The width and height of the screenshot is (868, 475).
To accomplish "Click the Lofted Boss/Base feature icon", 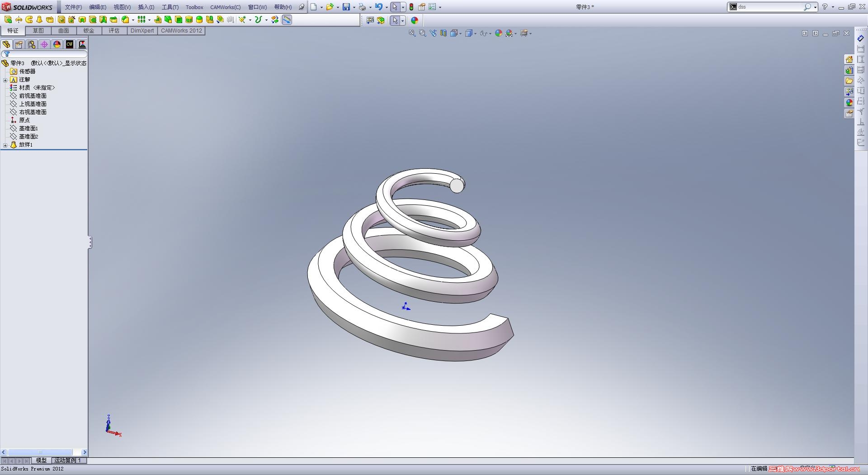I will pyautogui.click(x=39, y=19).
